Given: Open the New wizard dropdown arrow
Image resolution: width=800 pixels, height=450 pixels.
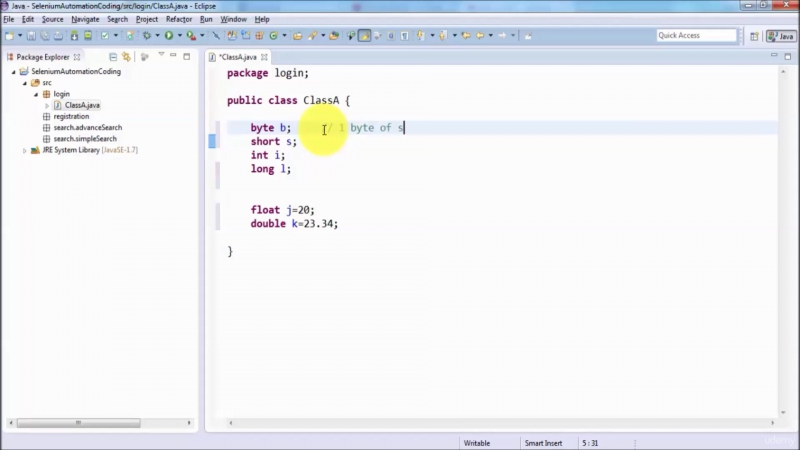Looking at the screenshot, I should coord(20,36).
